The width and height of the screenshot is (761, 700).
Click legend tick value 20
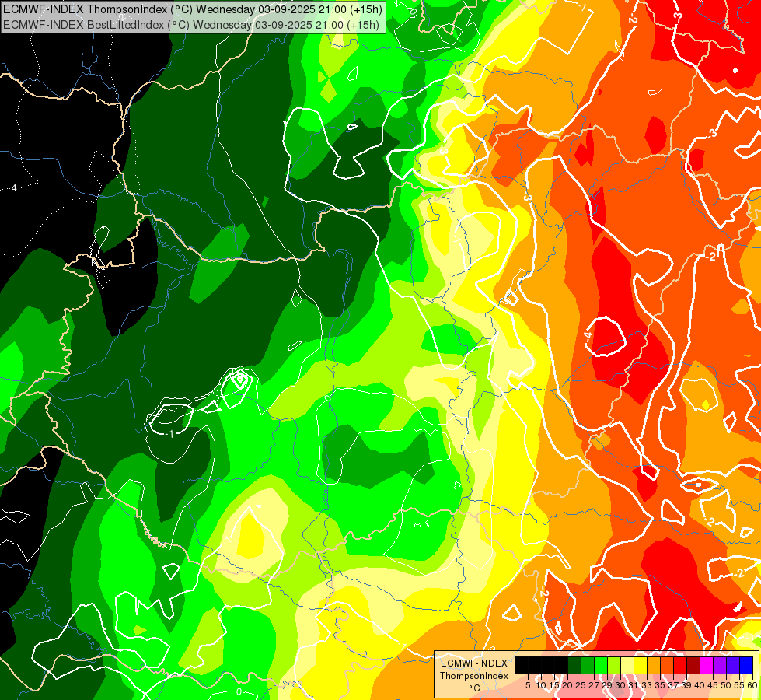567,685
